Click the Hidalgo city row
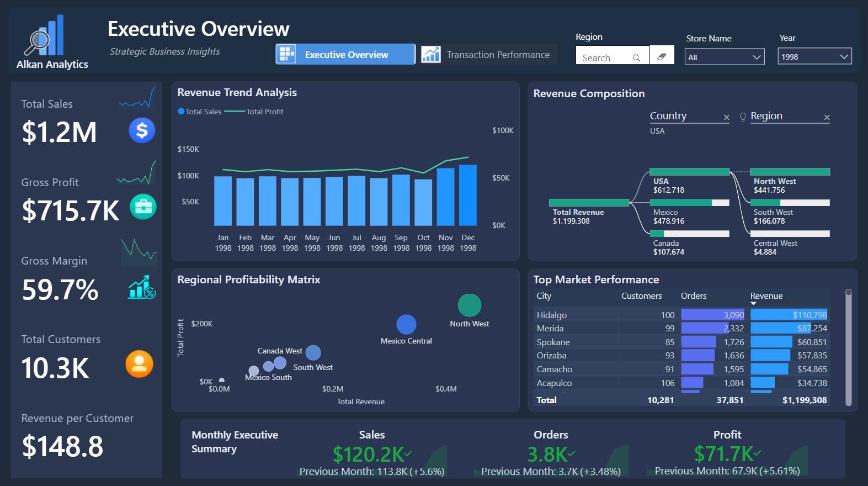This screenshot has height=486, width=868. [x=681, y=315]
